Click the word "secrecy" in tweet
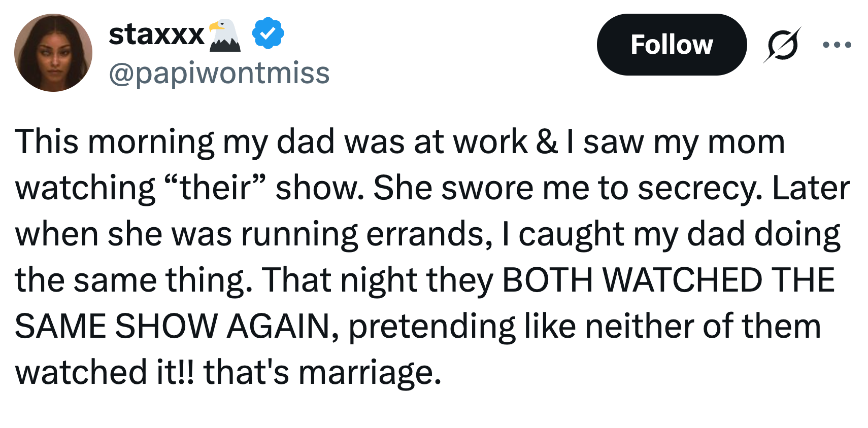Image resolution: width=868 pixels, height=428 pixels. tap(699, 188)
